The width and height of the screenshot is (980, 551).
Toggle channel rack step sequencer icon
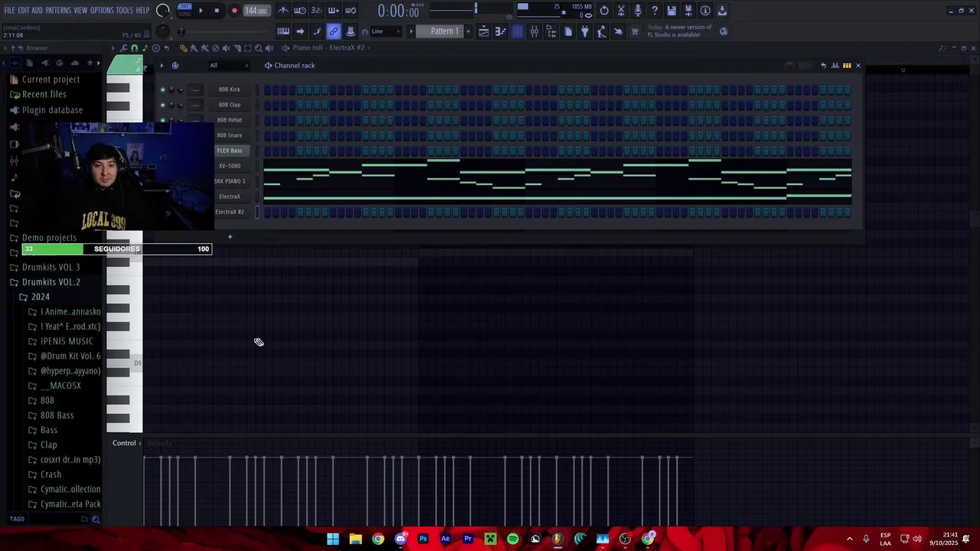coord(847,66)
